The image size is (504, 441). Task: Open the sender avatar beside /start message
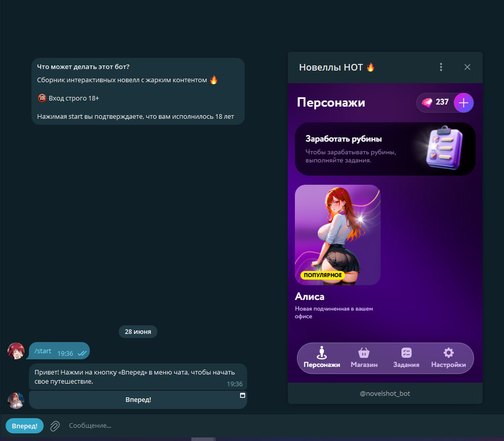pos(16,351)
